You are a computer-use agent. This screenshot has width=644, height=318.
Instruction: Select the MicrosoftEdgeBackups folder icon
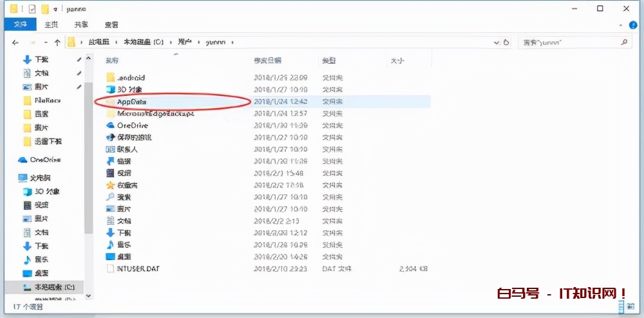click(110, 113)
